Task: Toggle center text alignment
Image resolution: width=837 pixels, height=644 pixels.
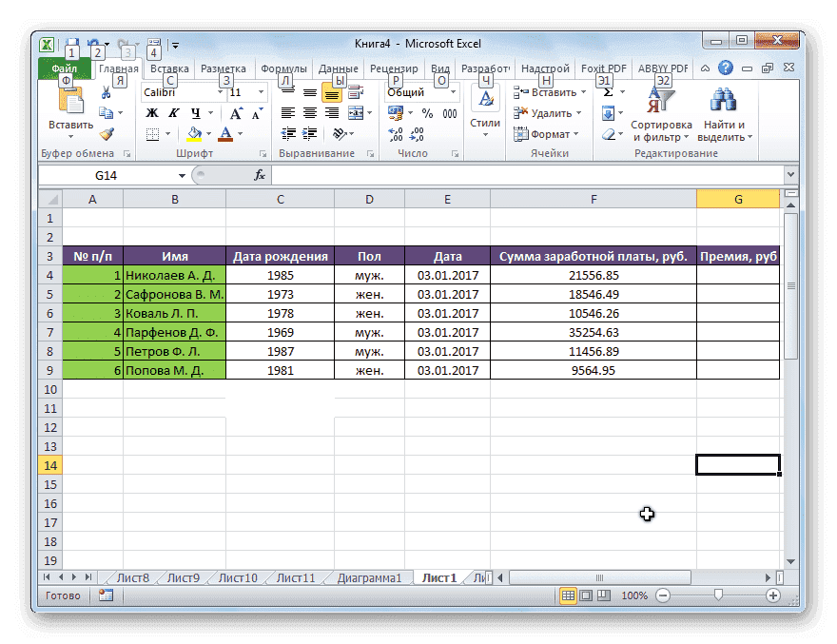Action: [x=310, y=113]
